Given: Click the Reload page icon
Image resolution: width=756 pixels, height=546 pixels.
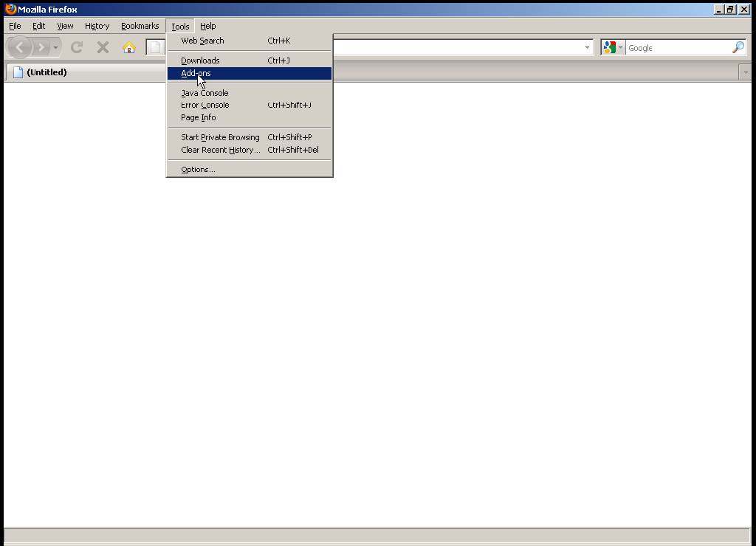Looking at the screenshot, I should (77, 47).
